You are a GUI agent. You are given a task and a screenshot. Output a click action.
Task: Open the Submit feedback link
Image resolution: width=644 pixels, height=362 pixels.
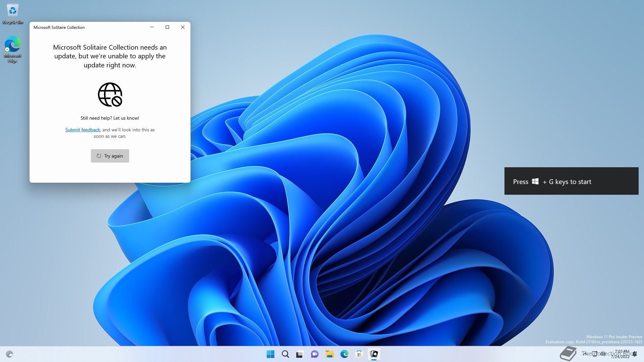click(x=83, y=130)
